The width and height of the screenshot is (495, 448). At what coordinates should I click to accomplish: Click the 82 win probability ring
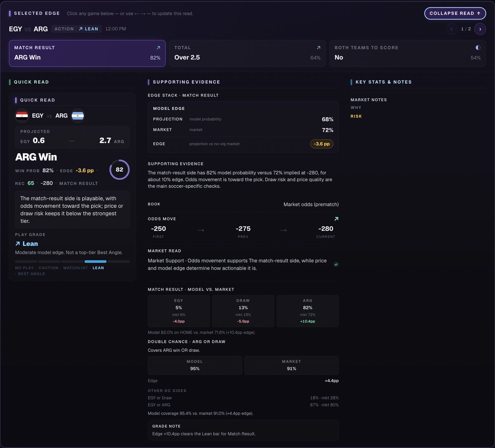point(120,170)
